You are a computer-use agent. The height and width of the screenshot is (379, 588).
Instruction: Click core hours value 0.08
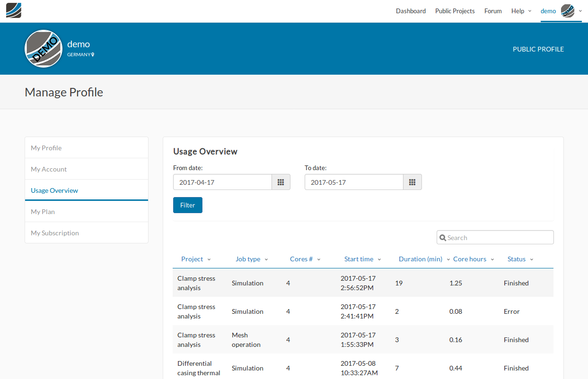(456, 311)
